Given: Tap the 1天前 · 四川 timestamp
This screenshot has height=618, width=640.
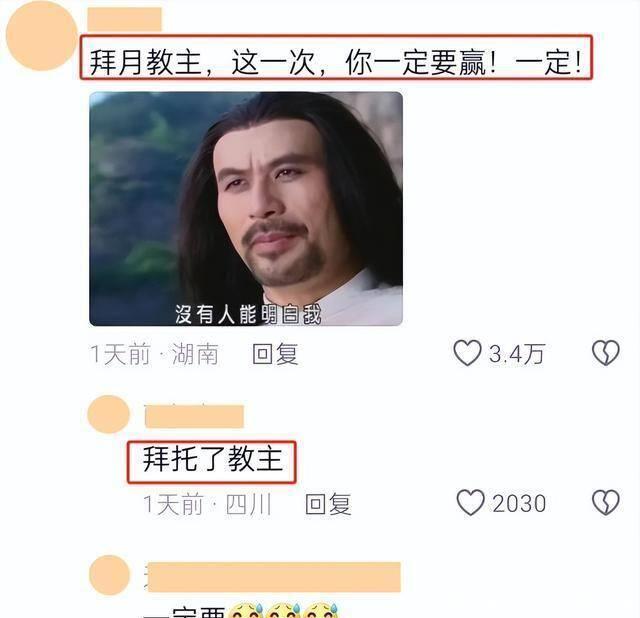Looking at the screenshot, I should click(207, 504).
